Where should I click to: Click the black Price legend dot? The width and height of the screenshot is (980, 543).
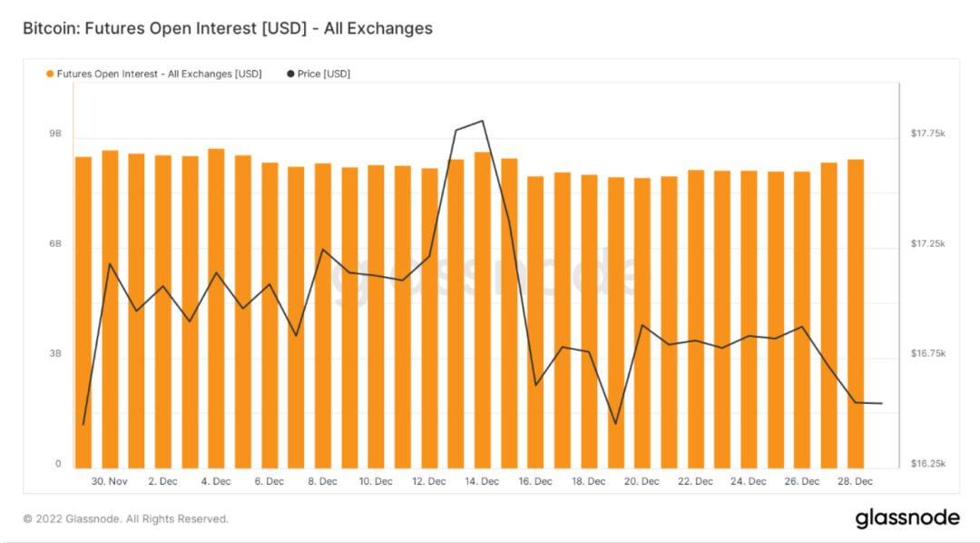(290, 74)
